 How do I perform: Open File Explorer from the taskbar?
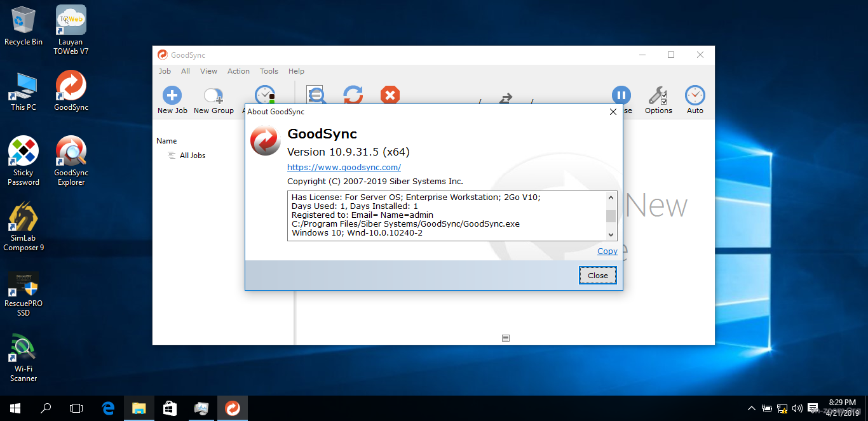point(139,408)
